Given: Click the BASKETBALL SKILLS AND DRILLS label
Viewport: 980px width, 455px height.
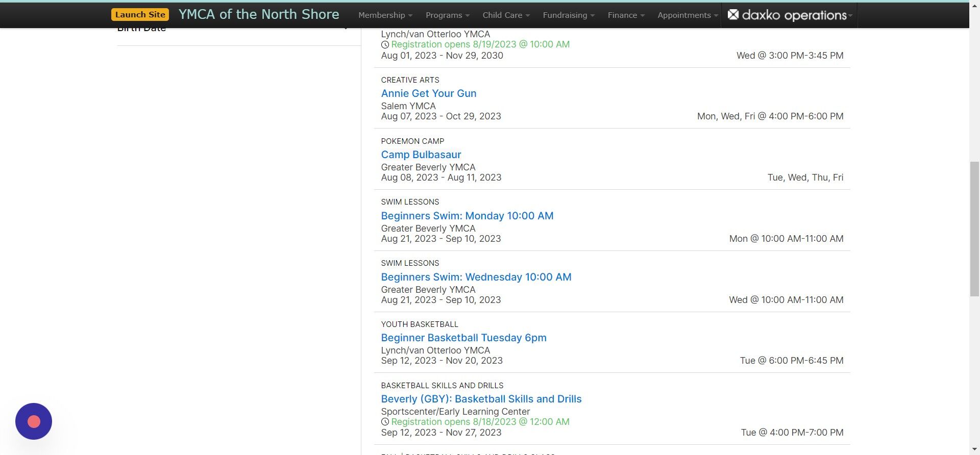Looking at the screenshot, I should (442, 386).
